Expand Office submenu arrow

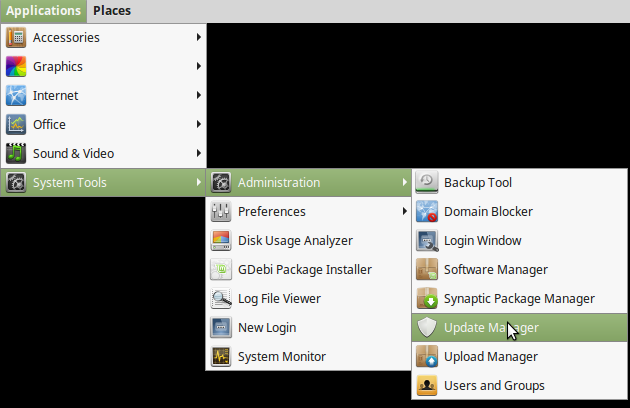click(198, 124)
